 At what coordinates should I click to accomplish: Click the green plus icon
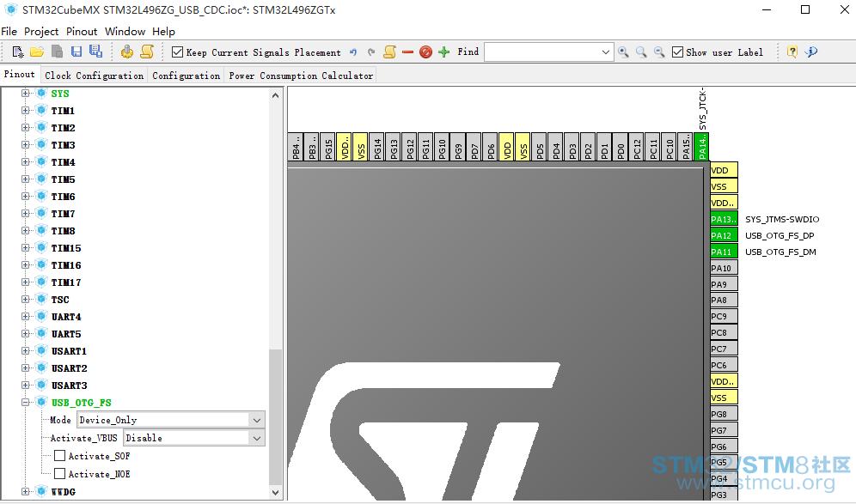pos(443,52)
